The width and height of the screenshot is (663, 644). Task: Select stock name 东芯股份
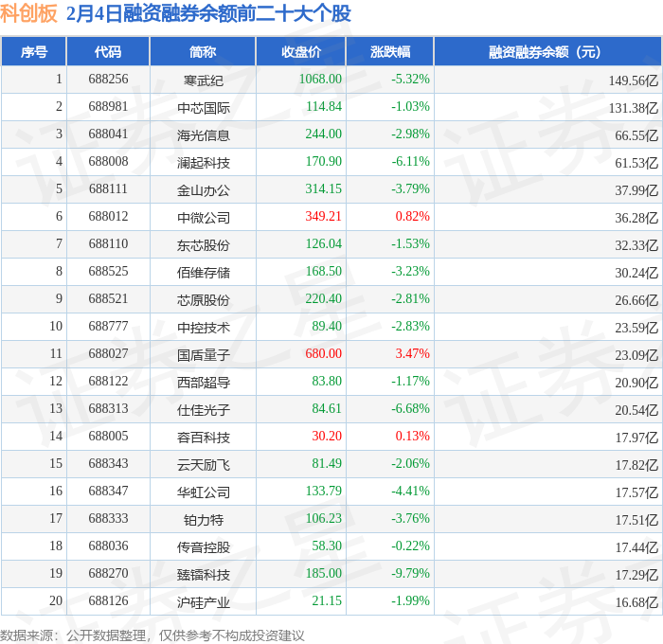tap(204, 245)
